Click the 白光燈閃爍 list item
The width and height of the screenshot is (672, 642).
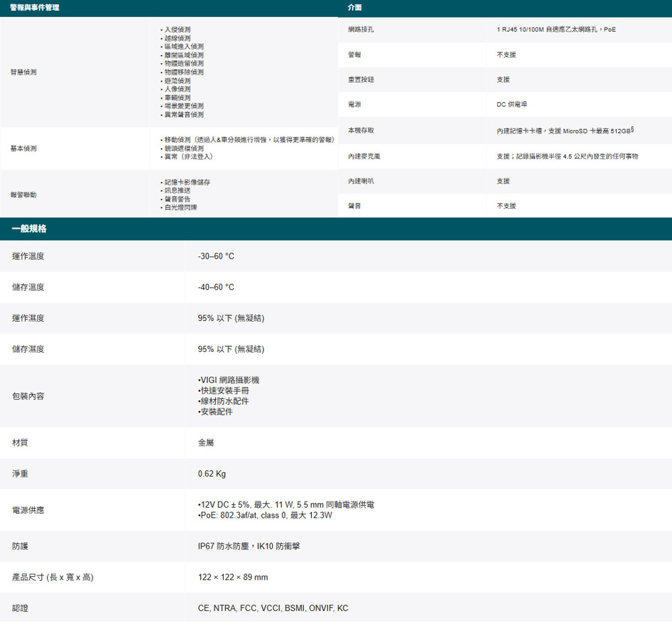click(x=180, y=208)
